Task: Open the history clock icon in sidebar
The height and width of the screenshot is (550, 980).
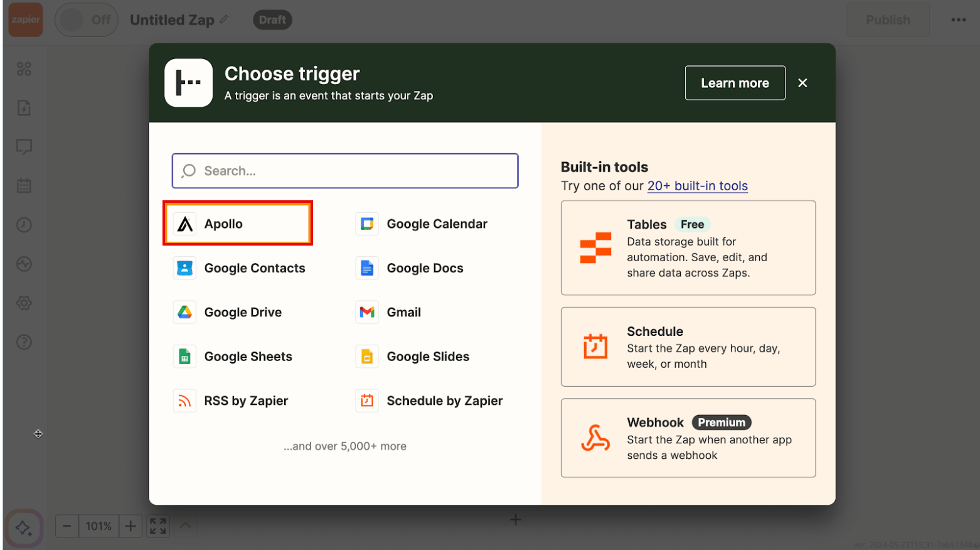Action: [24, 225]
